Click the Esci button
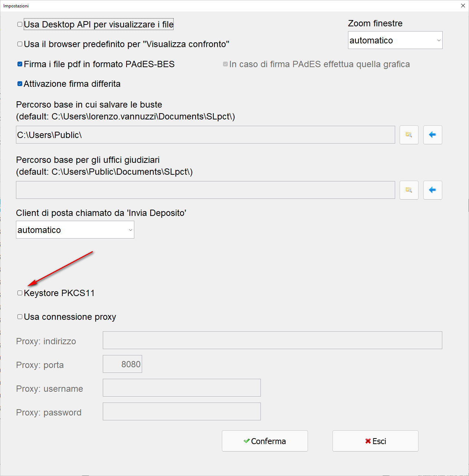469x476 pixels. tap(375, 441)
